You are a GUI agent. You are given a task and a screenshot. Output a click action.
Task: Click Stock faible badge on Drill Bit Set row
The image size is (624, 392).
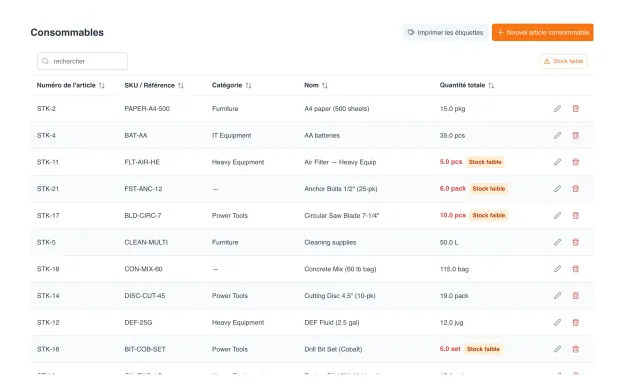pos(483,349)
